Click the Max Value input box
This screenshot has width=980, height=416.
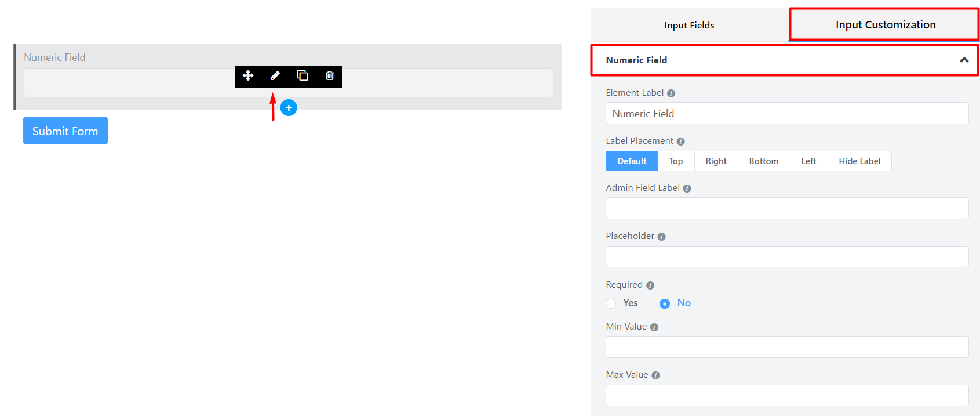pyautogui.click(x=786, y=396)
